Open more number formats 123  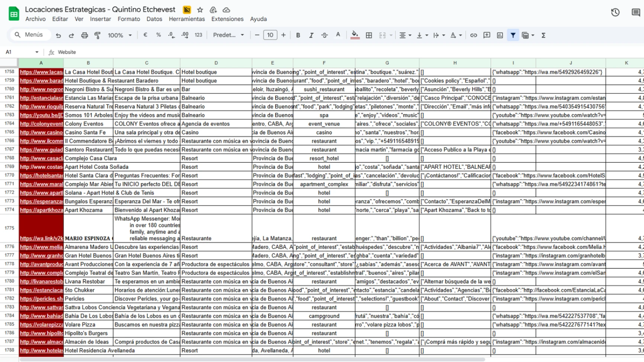[199, 35]
